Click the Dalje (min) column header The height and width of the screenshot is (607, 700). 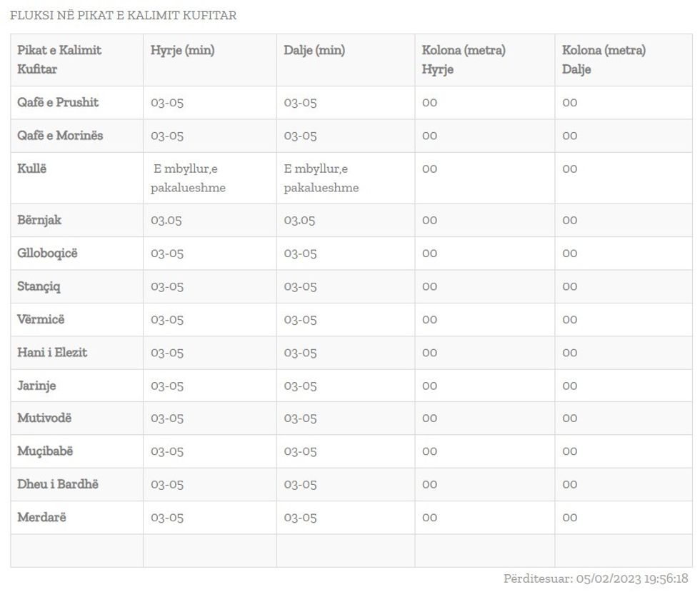click(x=314, y=50)
